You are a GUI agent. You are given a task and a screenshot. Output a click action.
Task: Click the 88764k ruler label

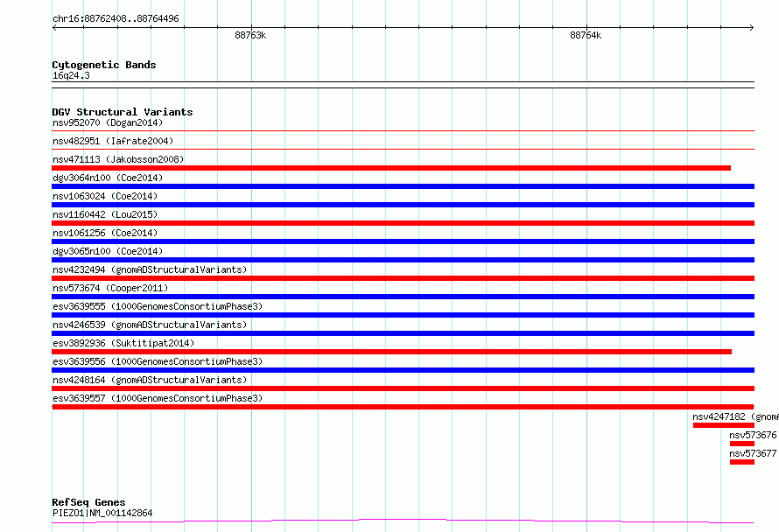point(586,35)
